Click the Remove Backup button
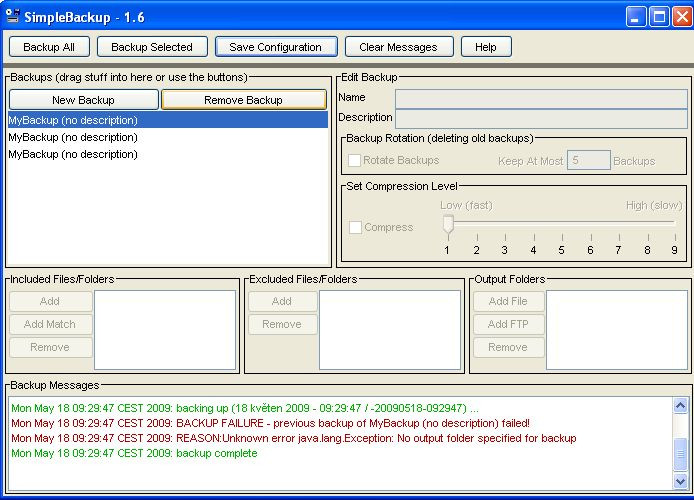This screenshot has height=500, width=694. click(243, 100)
